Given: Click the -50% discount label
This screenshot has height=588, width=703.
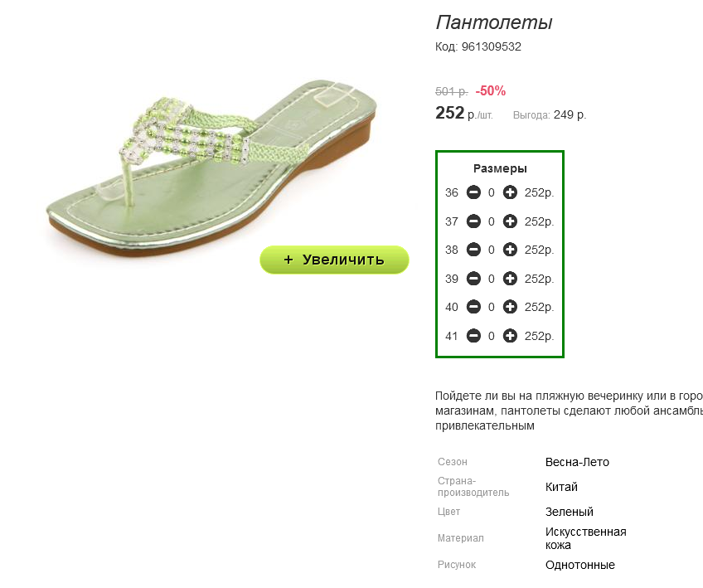Looking at the screenshot, I should coord(491,91).
